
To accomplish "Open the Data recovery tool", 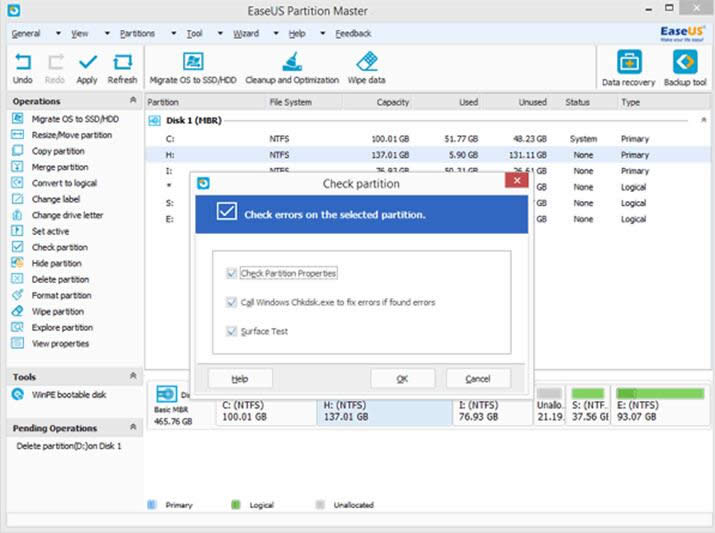I will pos(629,63).
